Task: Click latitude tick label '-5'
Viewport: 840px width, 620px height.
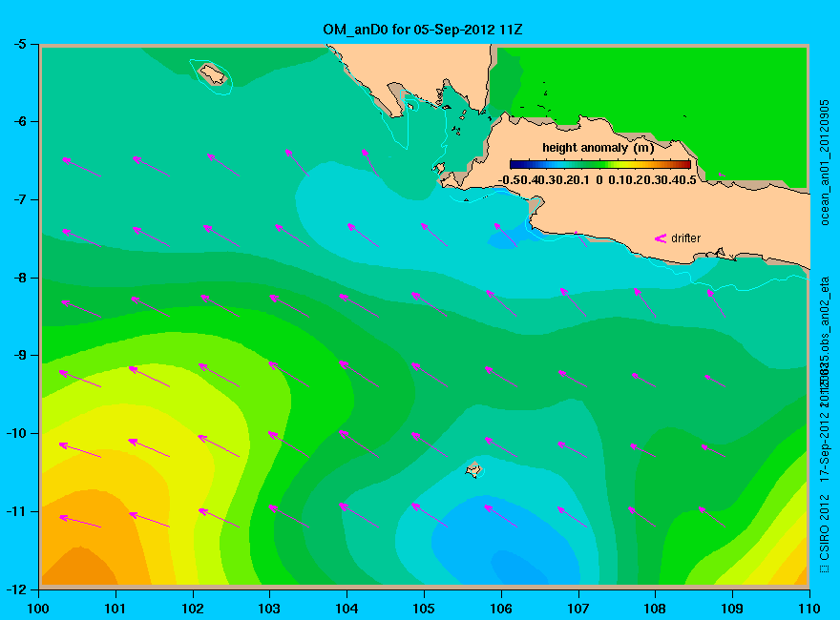Action: tap(20, 44)
